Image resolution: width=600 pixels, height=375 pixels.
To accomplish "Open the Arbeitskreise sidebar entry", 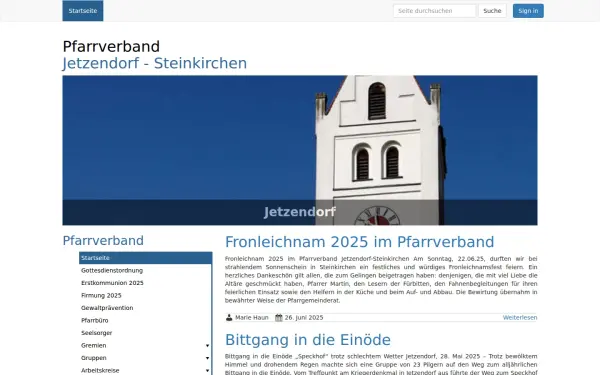I will [x=100, y=370].
